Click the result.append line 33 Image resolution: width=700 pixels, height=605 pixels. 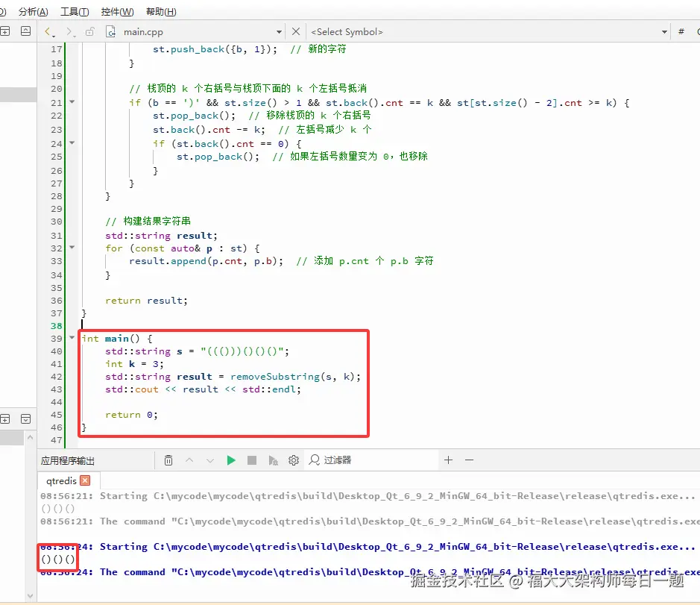[206, 261]
